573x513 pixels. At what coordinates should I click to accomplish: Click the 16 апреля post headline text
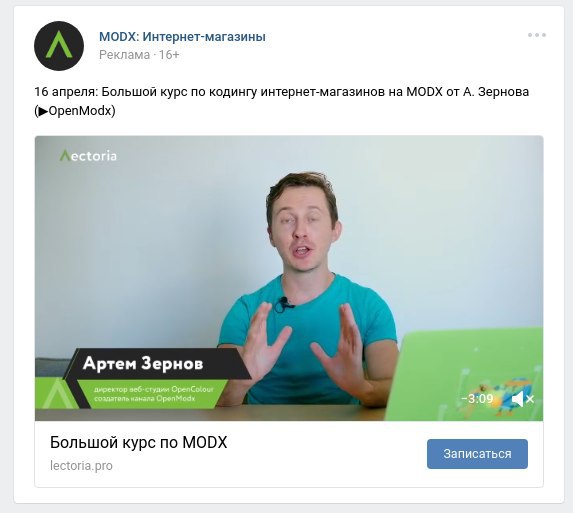(281, 91)
